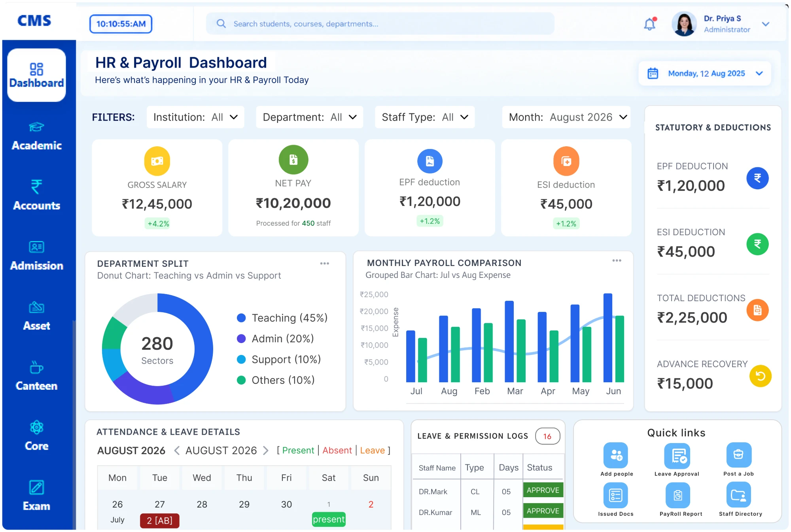Click the Admin (20%) legend color dot
The height and width of the screenshot is (532, 791).
pos(241,339)
